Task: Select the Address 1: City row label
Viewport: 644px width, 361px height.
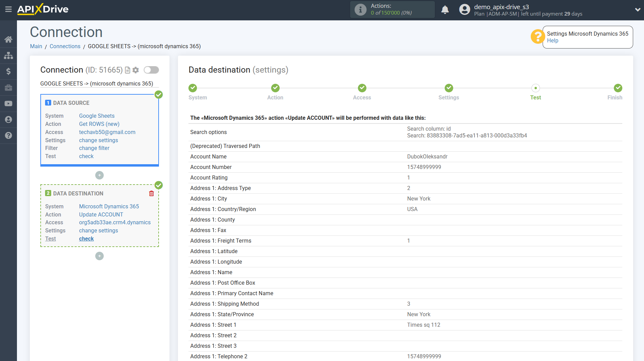Action: [x=208, y=198]
